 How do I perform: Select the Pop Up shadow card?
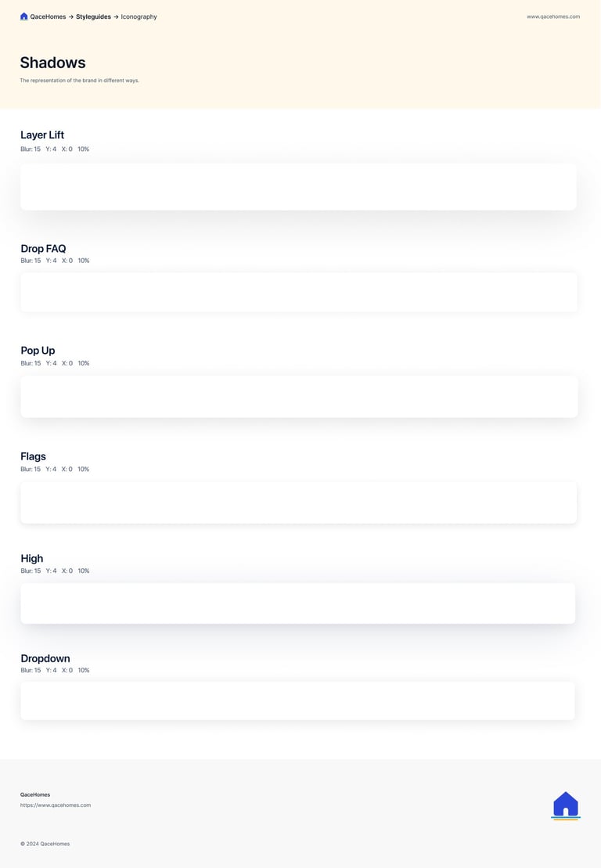click(299, 396)
